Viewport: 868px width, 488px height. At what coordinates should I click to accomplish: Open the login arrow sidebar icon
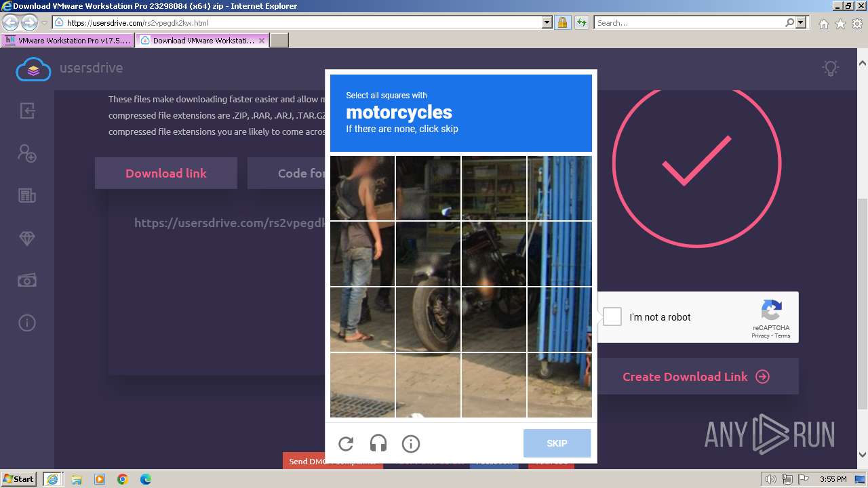click(x=27, y=110)
